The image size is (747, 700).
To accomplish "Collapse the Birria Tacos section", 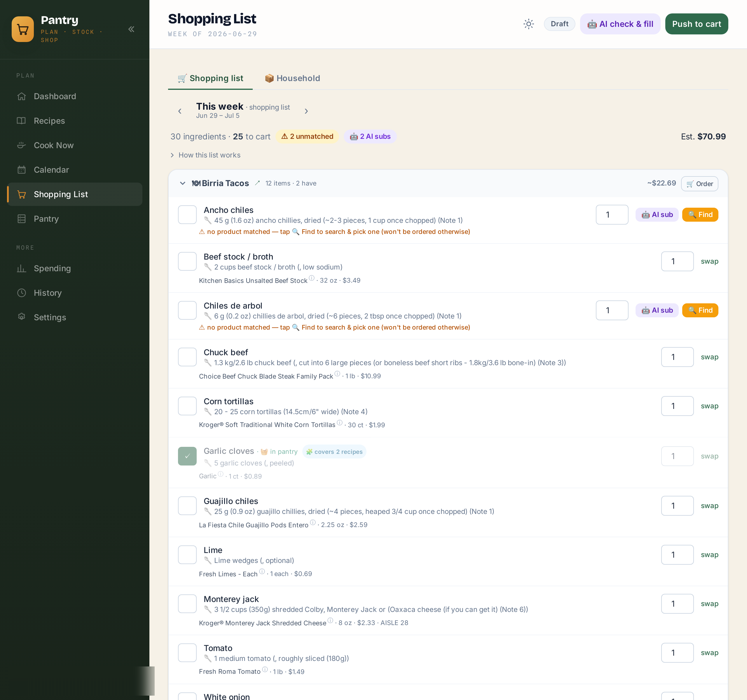I will [183, 183].
